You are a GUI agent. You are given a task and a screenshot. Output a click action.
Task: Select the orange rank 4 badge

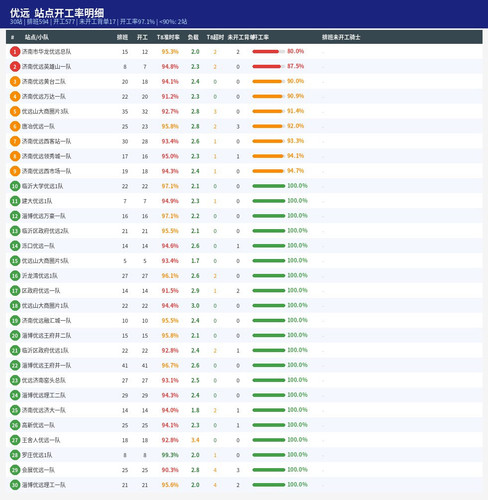(x=15, y=97)
